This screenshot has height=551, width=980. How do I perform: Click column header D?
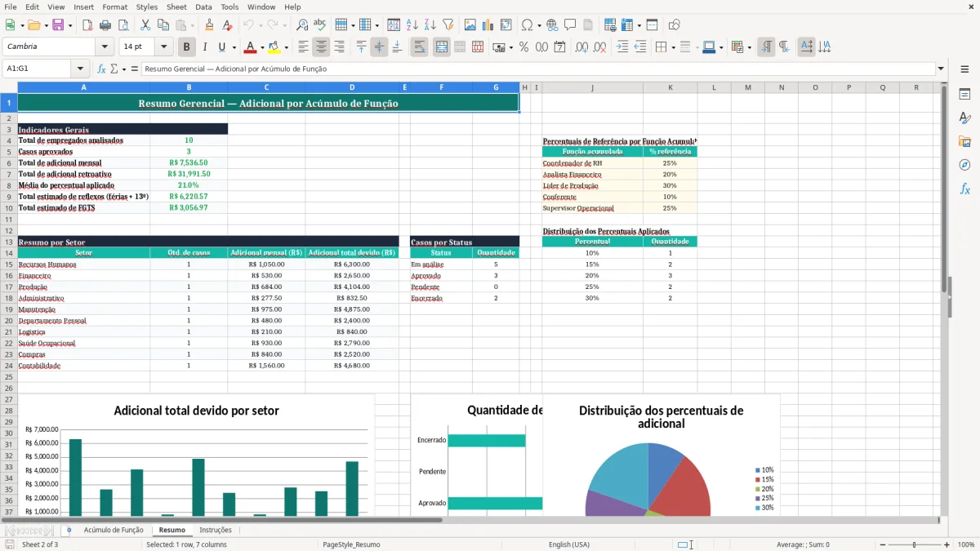(352, 87)
